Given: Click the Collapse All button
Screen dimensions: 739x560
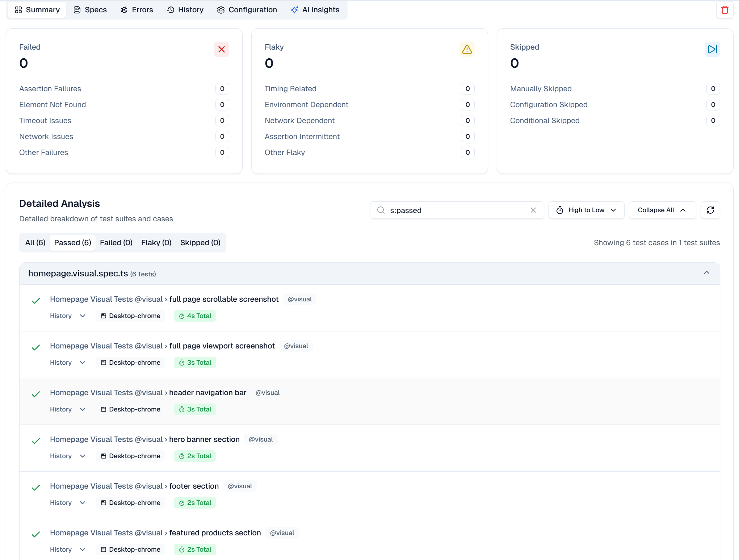Looking at the screenshot, I should pyautogui.click(x=662, y=210).
